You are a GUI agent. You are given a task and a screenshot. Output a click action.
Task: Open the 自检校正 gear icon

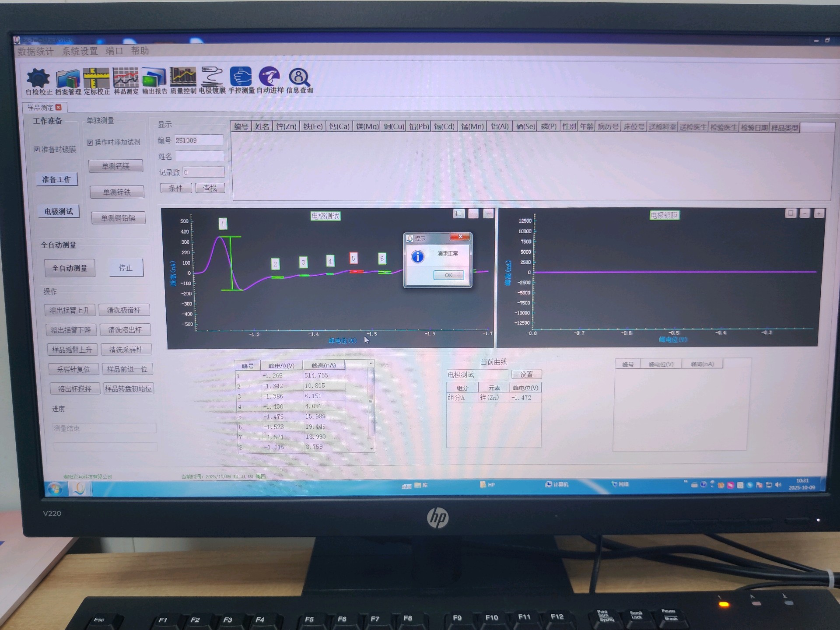(38, 78)
